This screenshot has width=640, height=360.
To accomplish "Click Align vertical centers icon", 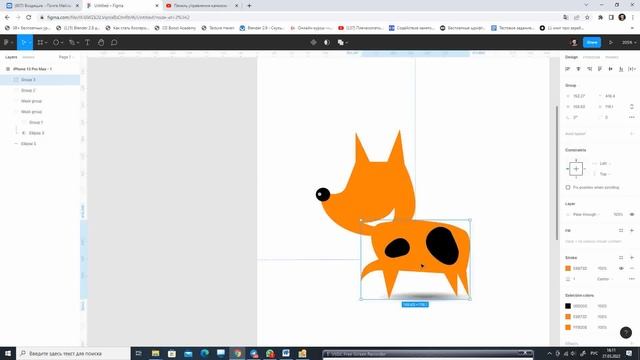I will pyautogui.click(x=611, y=69).
